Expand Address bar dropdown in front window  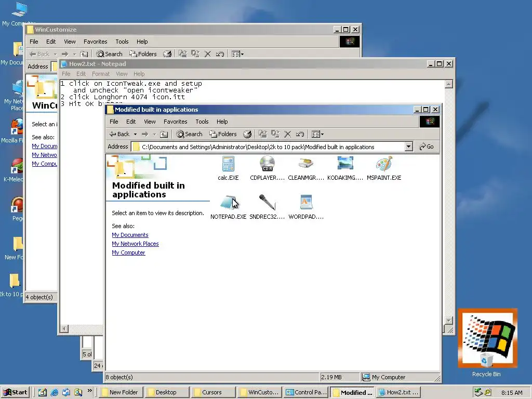pyautogui.click(x=408, y=147)
